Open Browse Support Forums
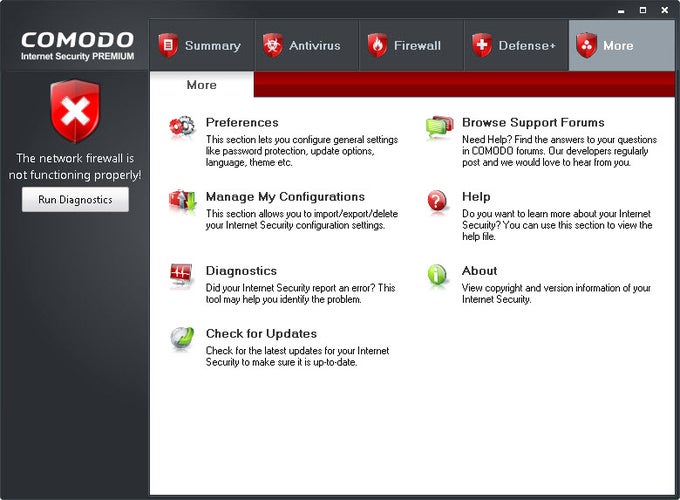This screenshot has width=680, height=500. (533, 122)
